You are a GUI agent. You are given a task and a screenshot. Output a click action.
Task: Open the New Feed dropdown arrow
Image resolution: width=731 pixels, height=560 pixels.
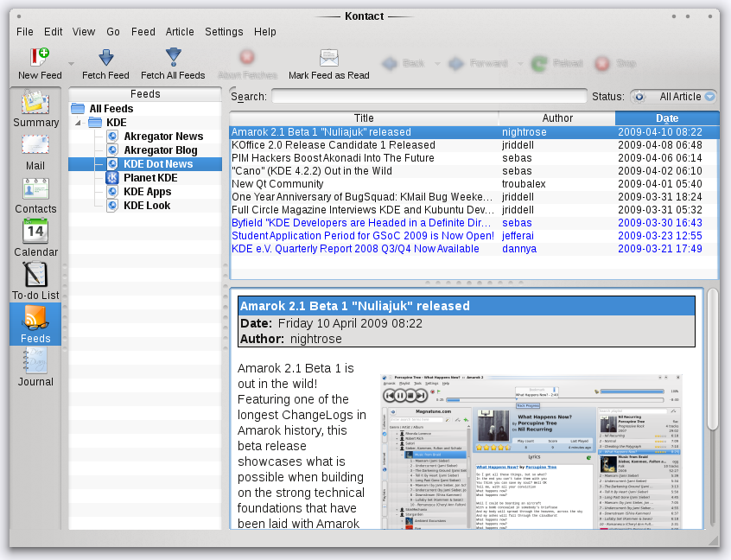pyautogui.click(x=72, y=64)
